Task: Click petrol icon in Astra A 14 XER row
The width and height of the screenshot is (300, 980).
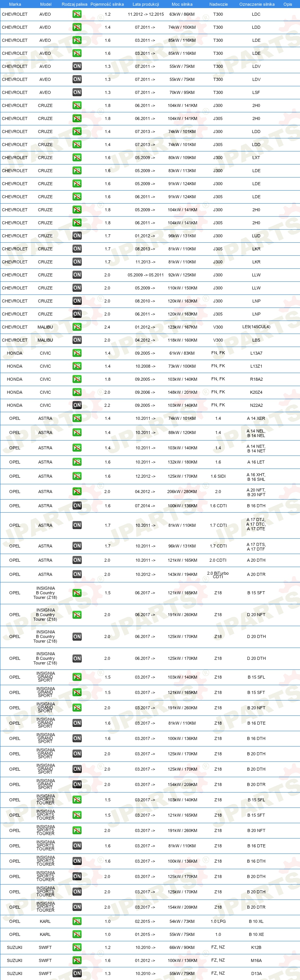Action: (77, 418)
